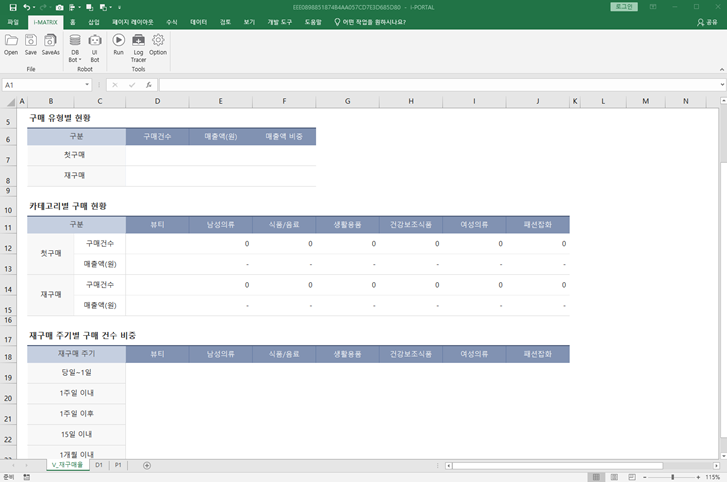Collapse the ribbon with the chevron
Viewport: 727px width, 482px height.
click(720, 71)
